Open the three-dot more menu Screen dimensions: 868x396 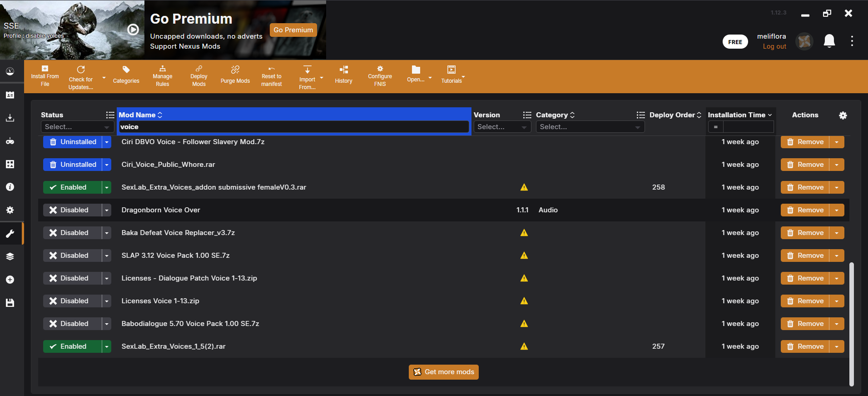[x=852, y=41]
